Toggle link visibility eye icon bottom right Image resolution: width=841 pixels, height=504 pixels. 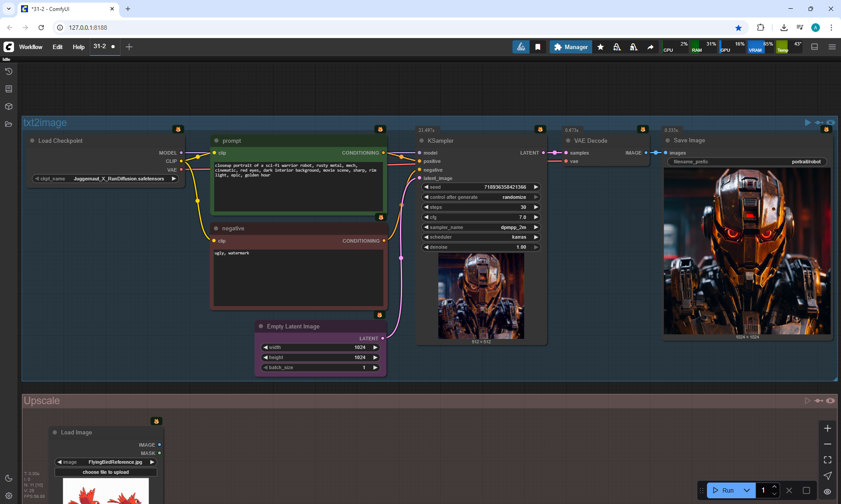827,492
